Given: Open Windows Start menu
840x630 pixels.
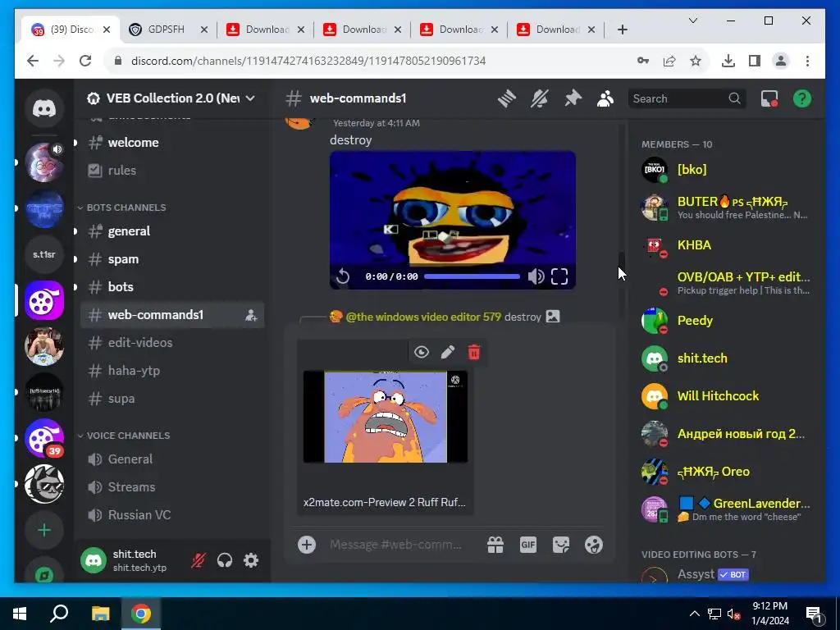Looking at the screenshot, I should pyautogui.click(x=20, y=614).
